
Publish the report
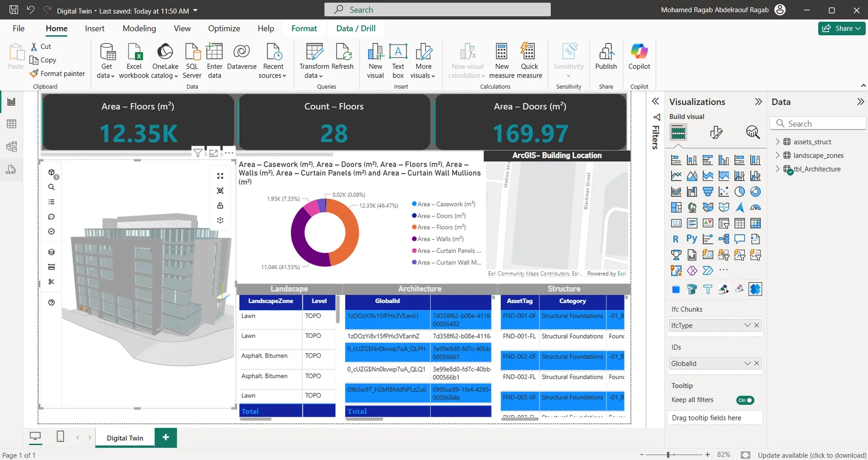[x=606, y=56]
